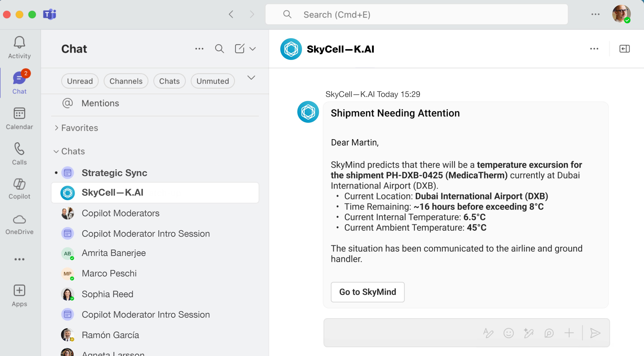The height and width of the screenshot is (356, 644).
Task: Open the Activity bell icon
Action: point(19,43)
